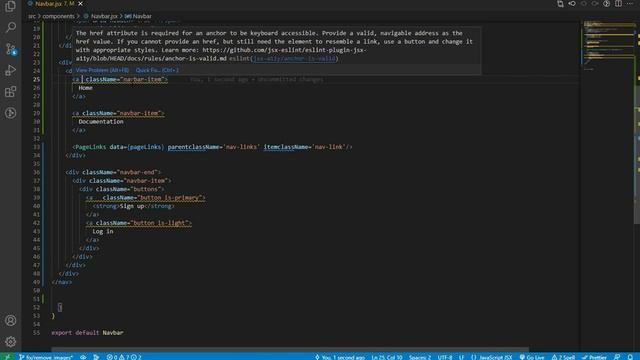Image resolution: width=640 pixels, height=360 pixels.
Task: Click the Open Changes icon in editor toolbar
Action: tap(560, 4)
